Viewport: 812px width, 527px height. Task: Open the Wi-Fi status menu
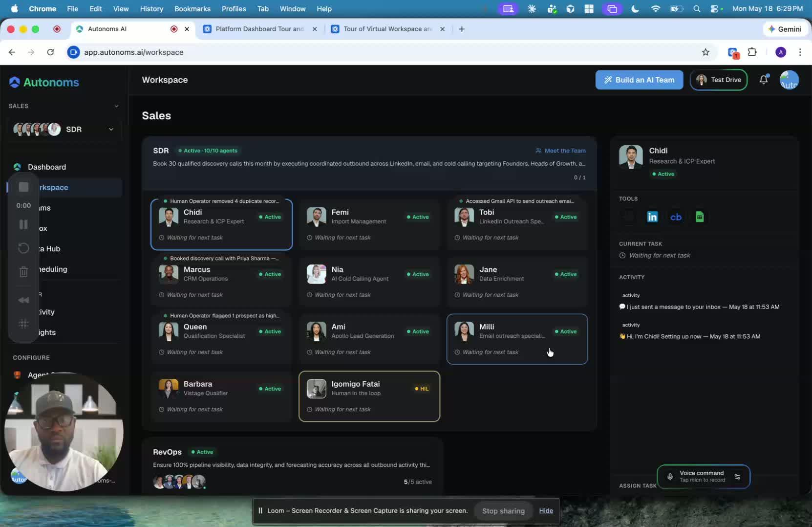[x=656, y=8]
